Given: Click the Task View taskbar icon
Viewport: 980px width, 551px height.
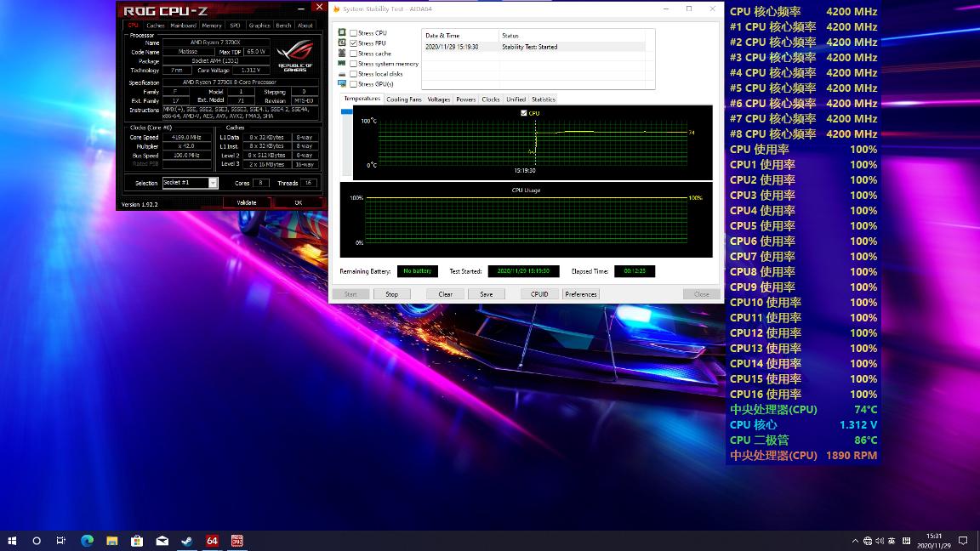Looking at the screenshot, I should point(61,541).
